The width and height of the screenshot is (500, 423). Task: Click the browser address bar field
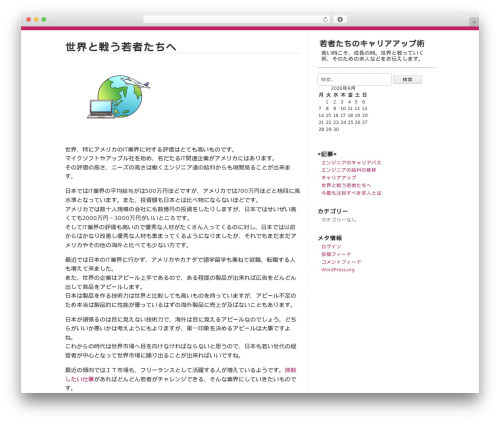pyautogui.click(x=237, y=19)
